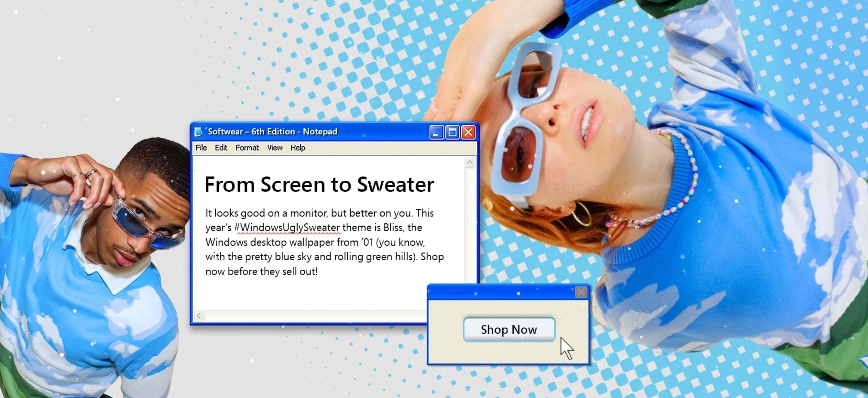Open the Format menu in Notepad

click(247, 147)
